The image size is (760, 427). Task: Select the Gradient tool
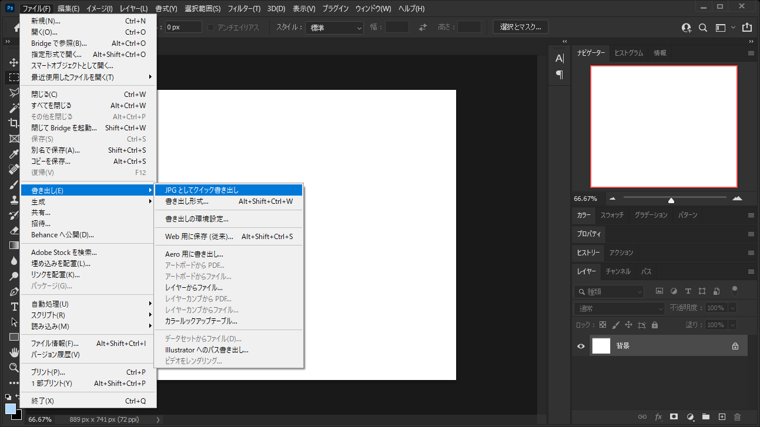(x=14, y=245)
